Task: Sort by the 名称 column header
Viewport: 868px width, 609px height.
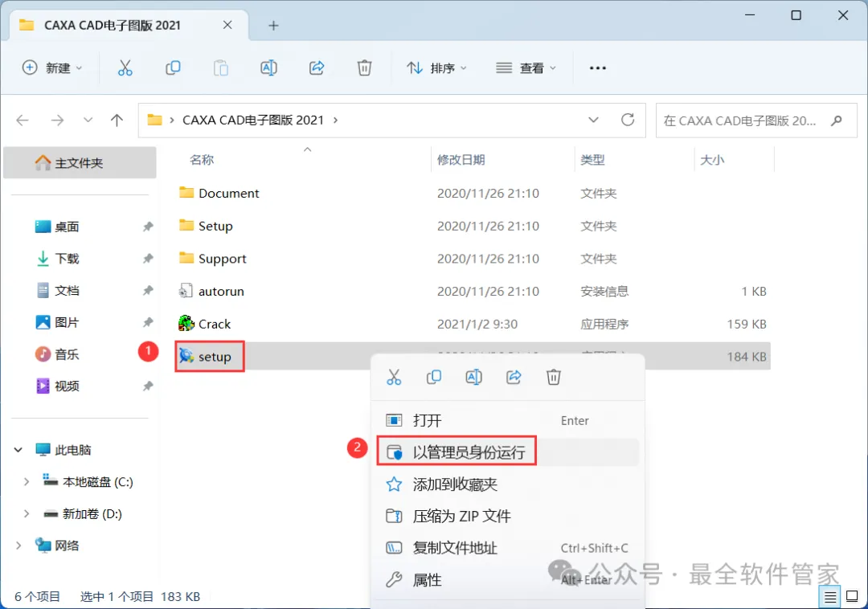Action: pyautogui.click(x=202, y=160)
